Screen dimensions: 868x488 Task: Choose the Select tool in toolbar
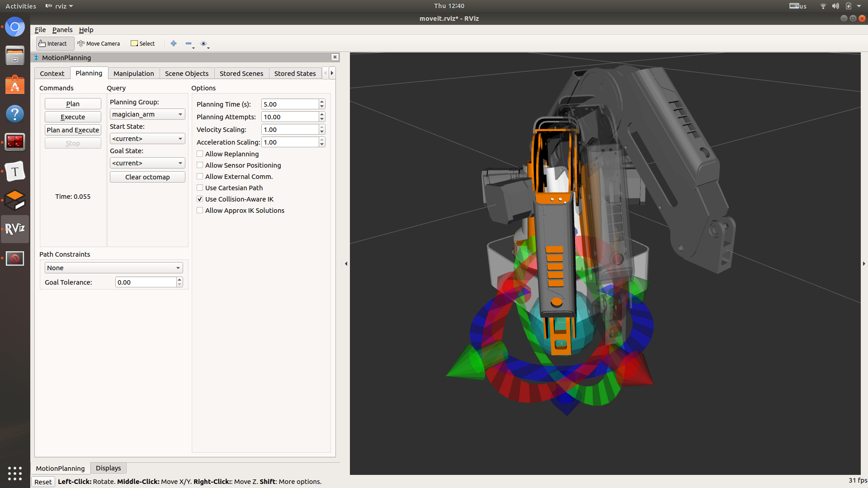tap(143, 43)
